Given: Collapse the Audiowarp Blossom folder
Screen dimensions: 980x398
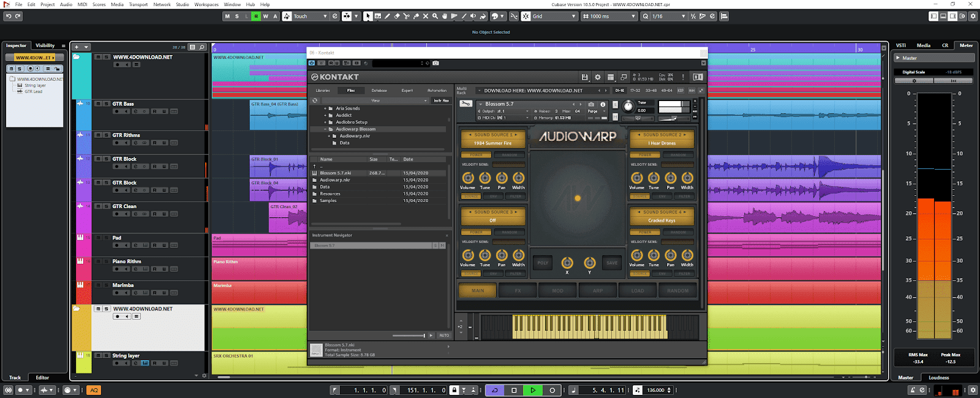Looking at the screenshot, I should point(325,129).
